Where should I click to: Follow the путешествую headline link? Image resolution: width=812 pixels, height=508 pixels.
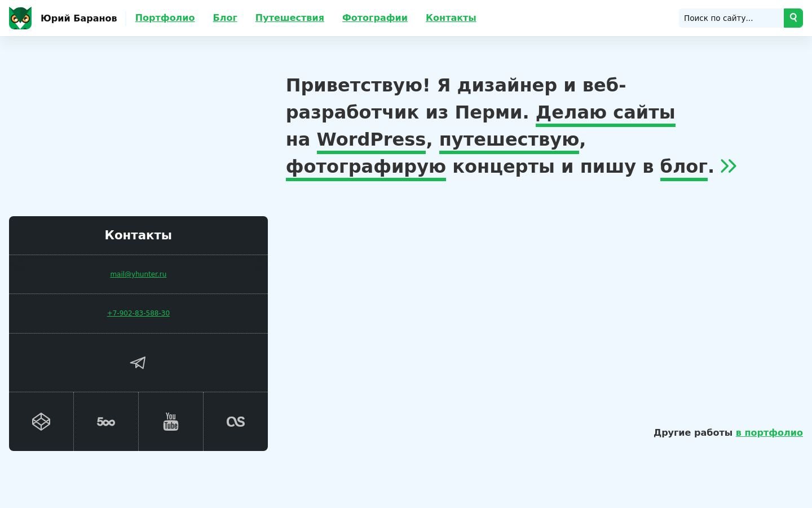click(509, 139)
